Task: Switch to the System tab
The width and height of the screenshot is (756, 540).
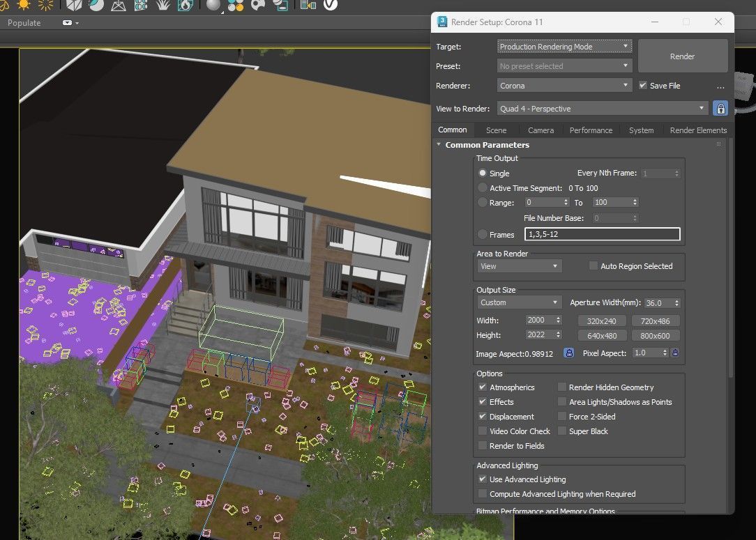Action: tap(641, 130)
